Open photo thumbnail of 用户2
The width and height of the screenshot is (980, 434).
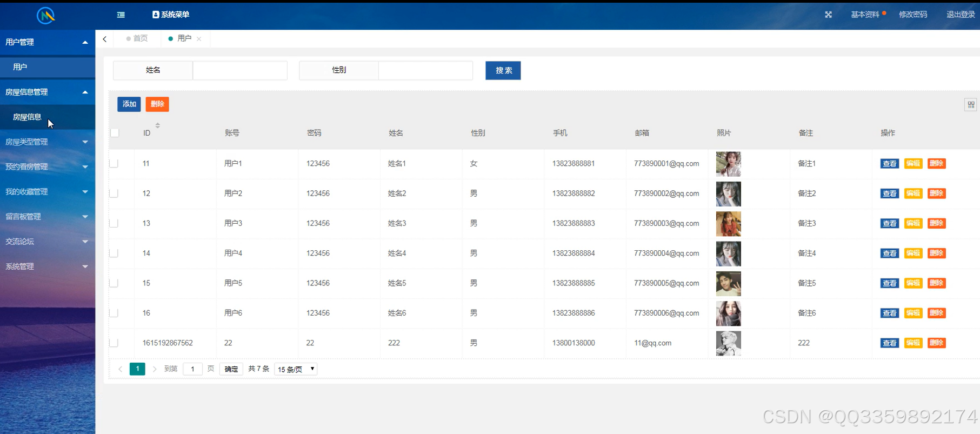(x=728, y=194)
